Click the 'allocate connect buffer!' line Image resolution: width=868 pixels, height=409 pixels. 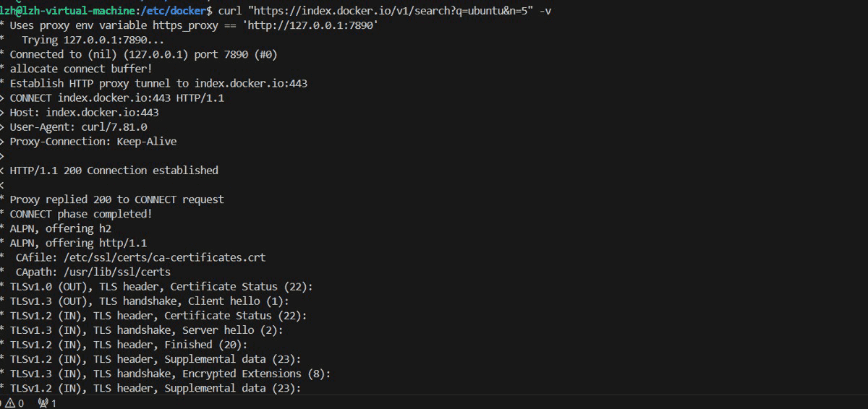pyautogui.click(x=81, y=69)
